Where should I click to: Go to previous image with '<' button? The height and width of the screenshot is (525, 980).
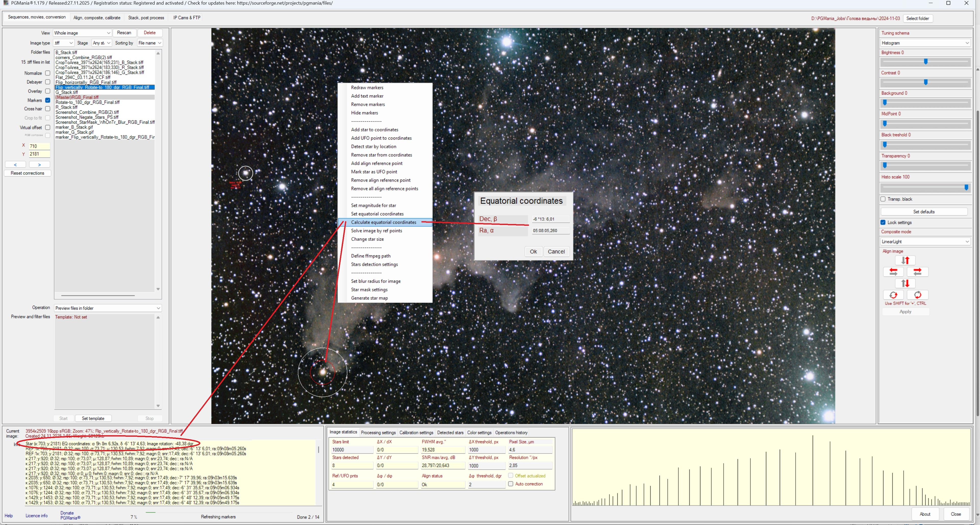(x=15, y=165)
